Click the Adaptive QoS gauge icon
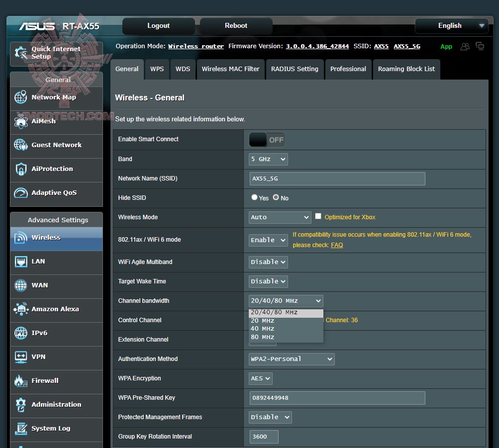Screen dimensions: 499x448 tap(21, 193)
